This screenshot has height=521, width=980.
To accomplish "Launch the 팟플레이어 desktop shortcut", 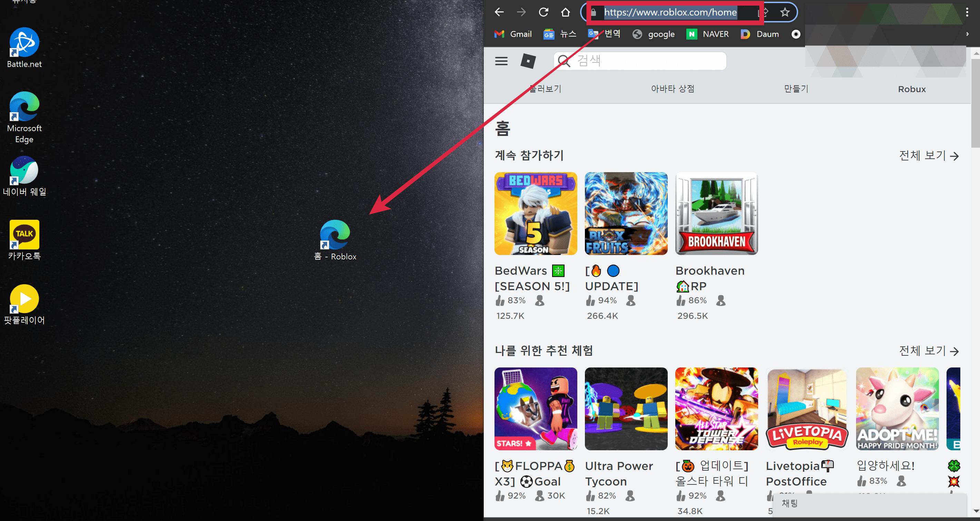I will (24, 305).
